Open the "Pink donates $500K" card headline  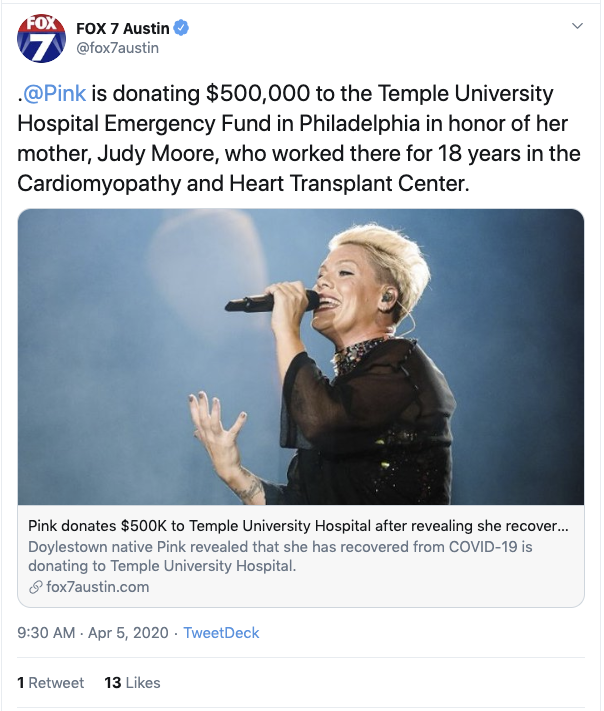pyautogui.click(x=298, y=526)
